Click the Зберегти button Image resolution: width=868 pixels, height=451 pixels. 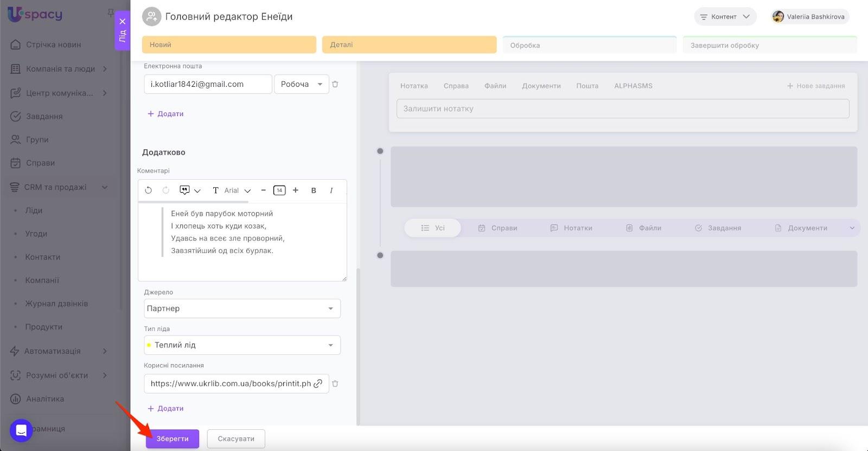(x=173, y=439)
